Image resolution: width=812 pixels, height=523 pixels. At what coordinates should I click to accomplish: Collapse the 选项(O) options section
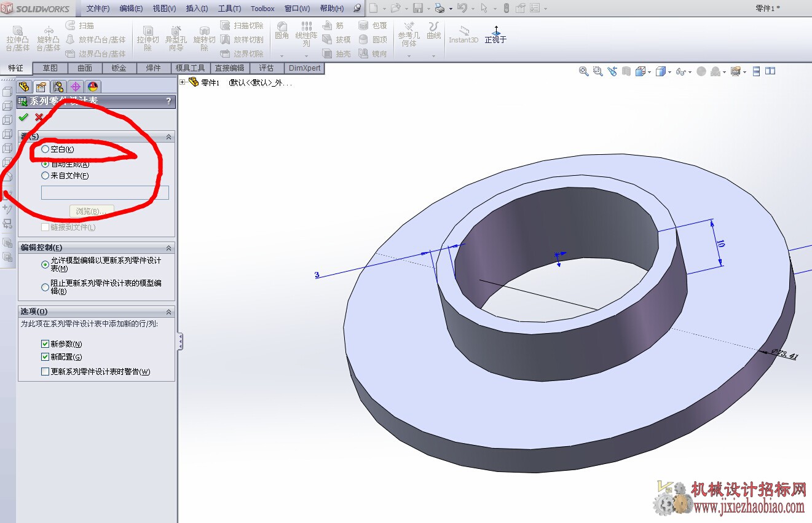(169, 312)
